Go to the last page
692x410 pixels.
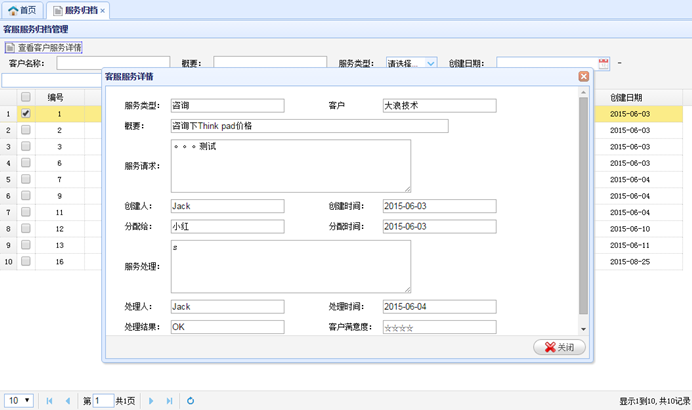169,401
